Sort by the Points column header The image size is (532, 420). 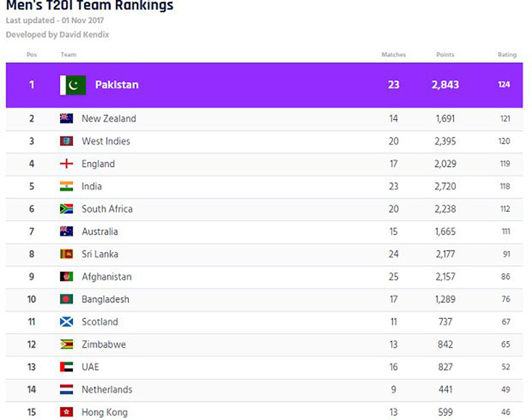(x=445, y=54)
